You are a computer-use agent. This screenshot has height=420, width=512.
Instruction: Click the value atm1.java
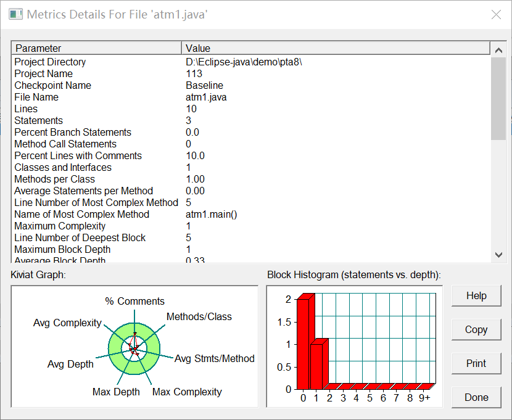(206, 97)
